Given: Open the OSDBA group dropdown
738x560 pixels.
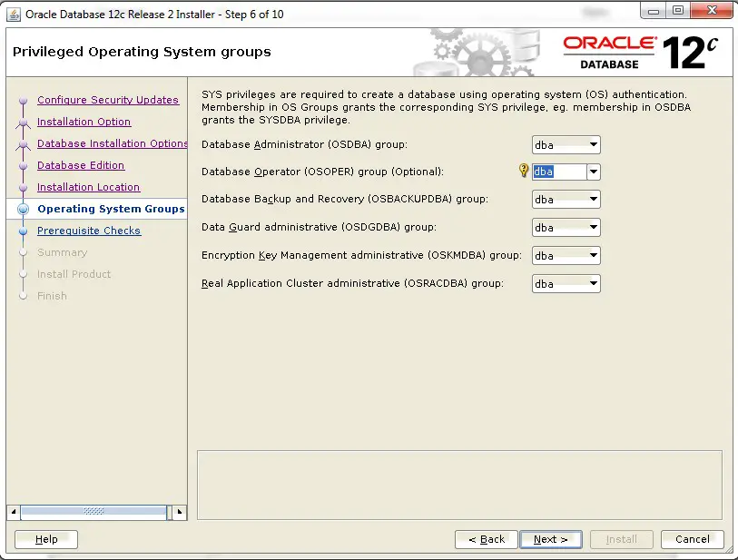Looking at the screenshot, I should pos(566,145).
